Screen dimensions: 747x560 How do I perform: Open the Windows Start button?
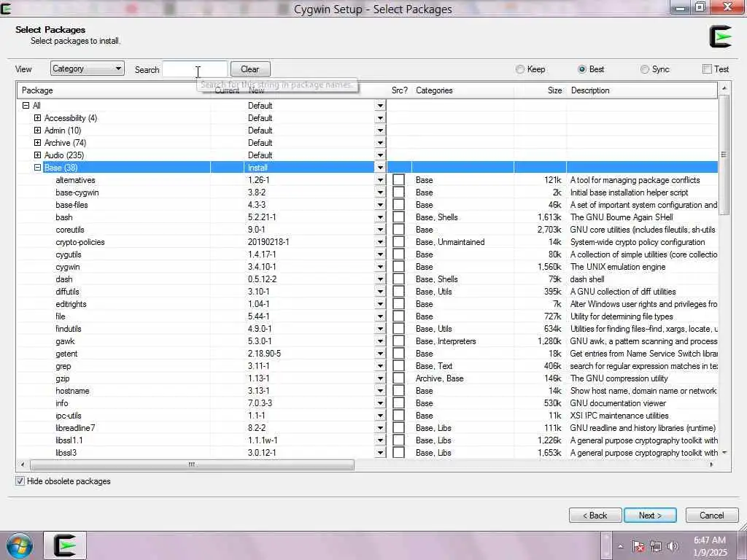pos(20,545)
